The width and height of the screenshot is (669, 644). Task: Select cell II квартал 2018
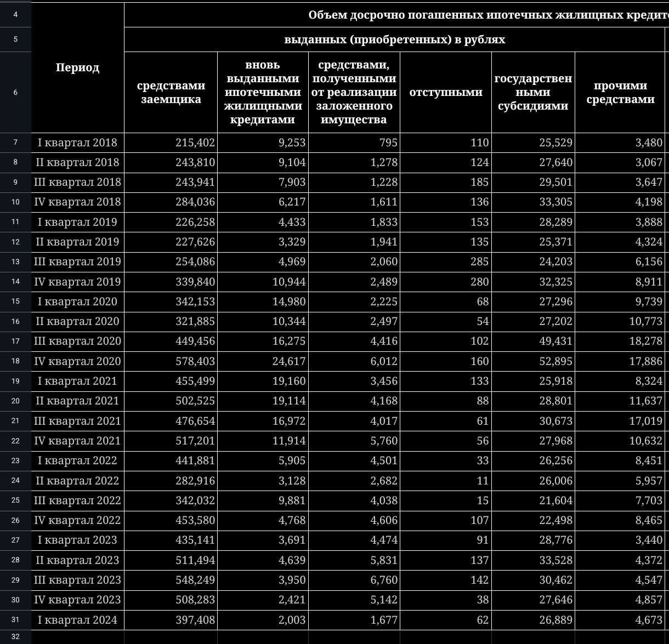click(x=78, y=162)
